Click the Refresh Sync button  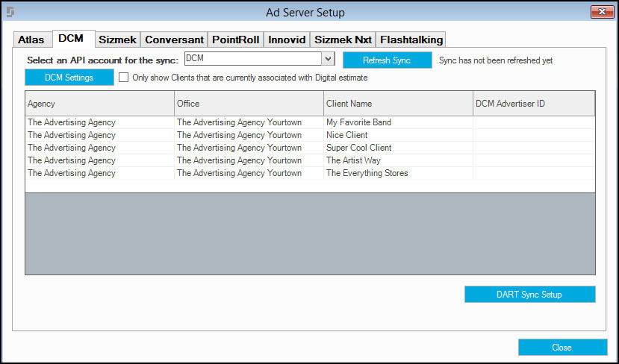click(388, 60)
